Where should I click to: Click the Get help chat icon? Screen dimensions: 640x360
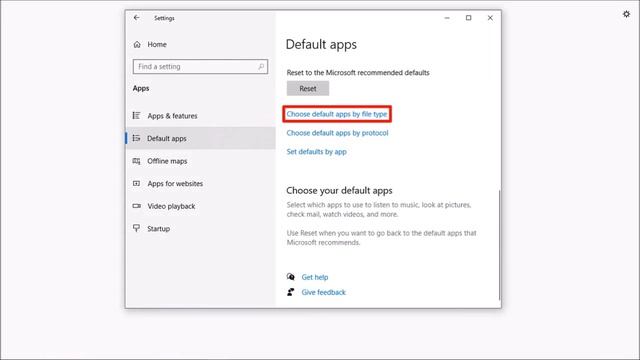291,277
